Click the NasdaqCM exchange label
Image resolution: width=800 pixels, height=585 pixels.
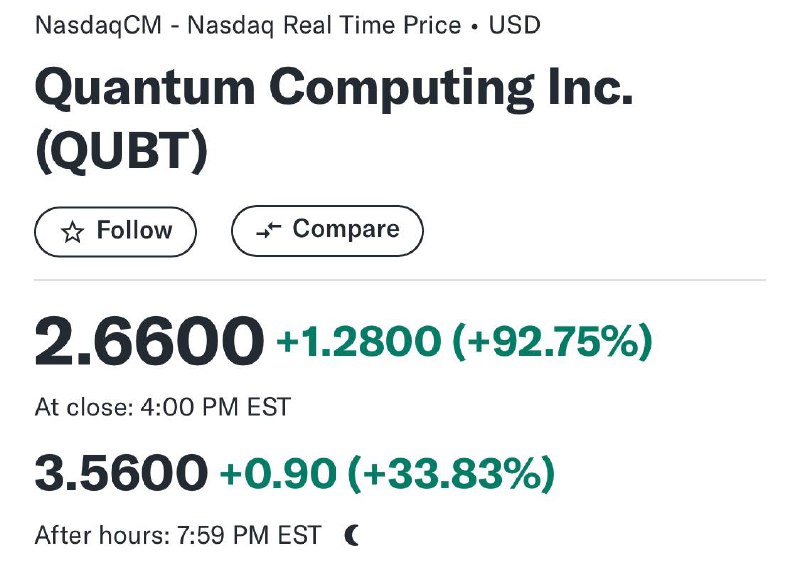click(x=98, y=26)
